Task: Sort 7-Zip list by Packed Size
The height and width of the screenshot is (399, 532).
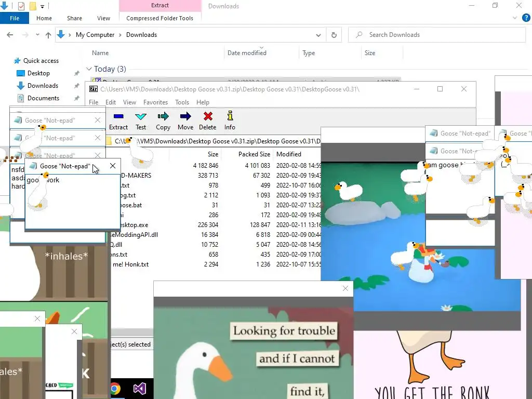Action: (x=254, y=154)
